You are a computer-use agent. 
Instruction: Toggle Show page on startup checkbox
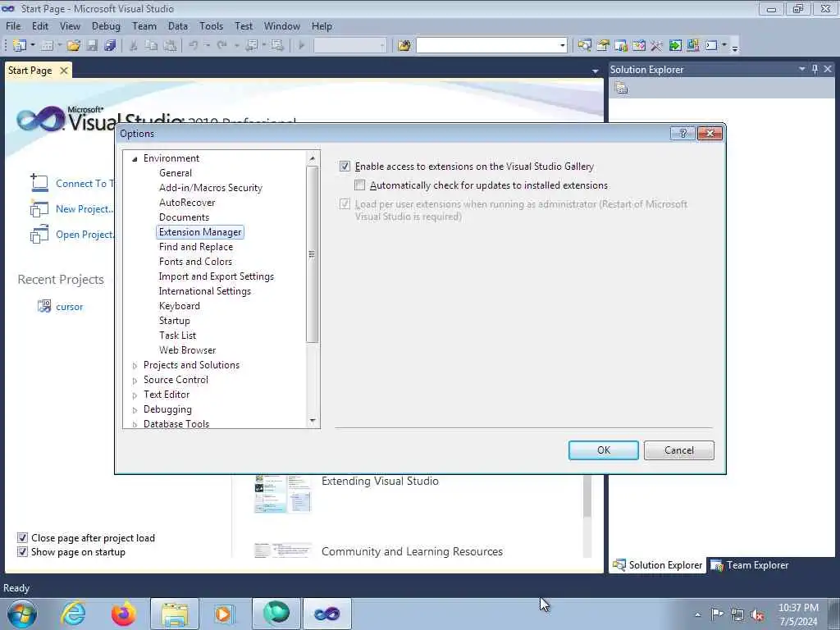click(x=22, y=551)
